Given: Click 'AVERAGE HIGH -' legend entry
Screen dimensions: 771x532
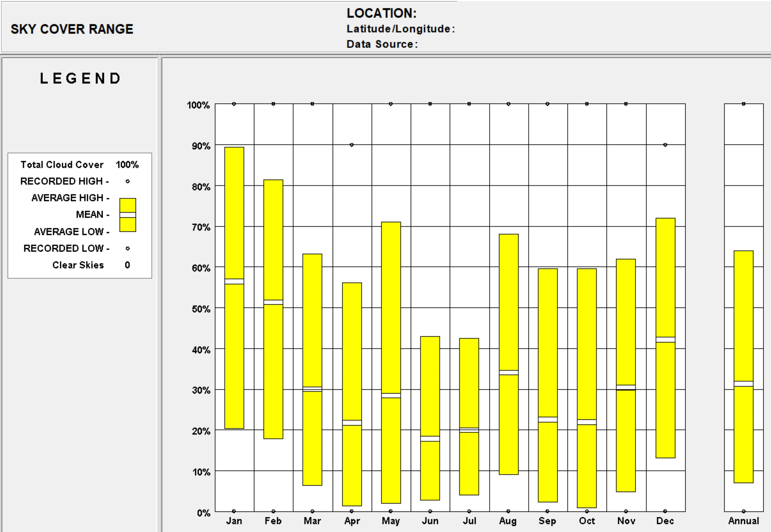Looking at the screenshot, I should click(x=70, y=198).
